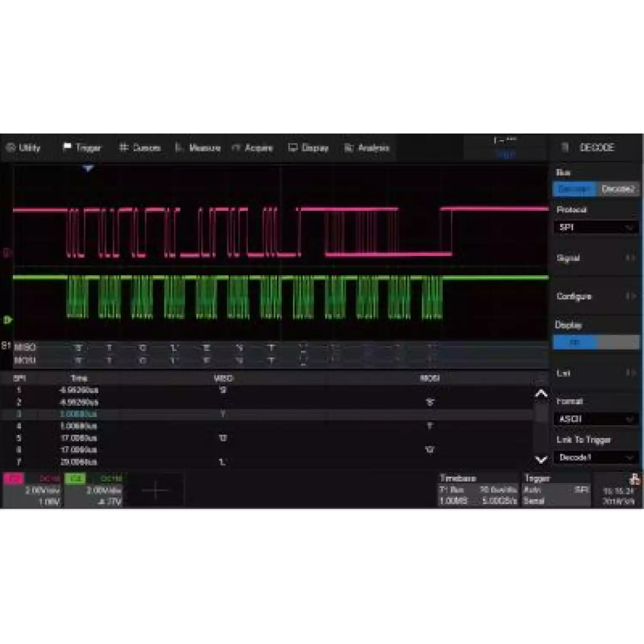Click the Display monitor icon
Viewport: 644px width, 644px height.
click(293, 148)
